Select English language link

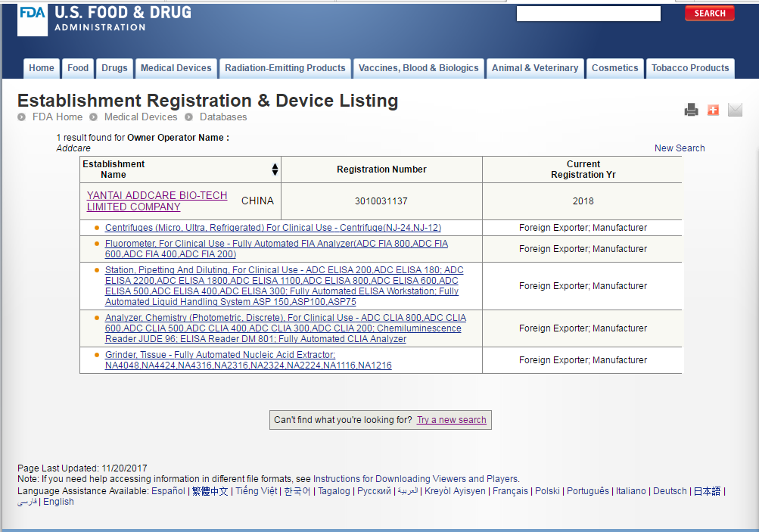[x=58, y=502]
